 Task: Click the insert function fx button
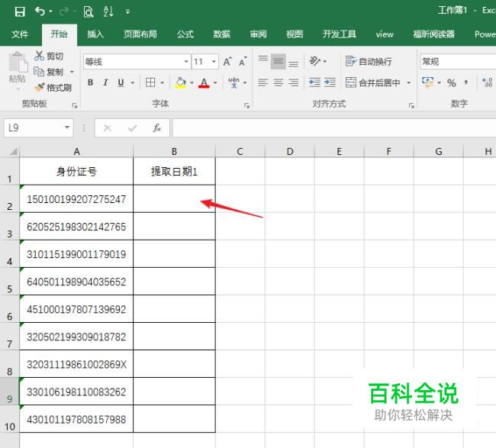[x=156, y=127]
